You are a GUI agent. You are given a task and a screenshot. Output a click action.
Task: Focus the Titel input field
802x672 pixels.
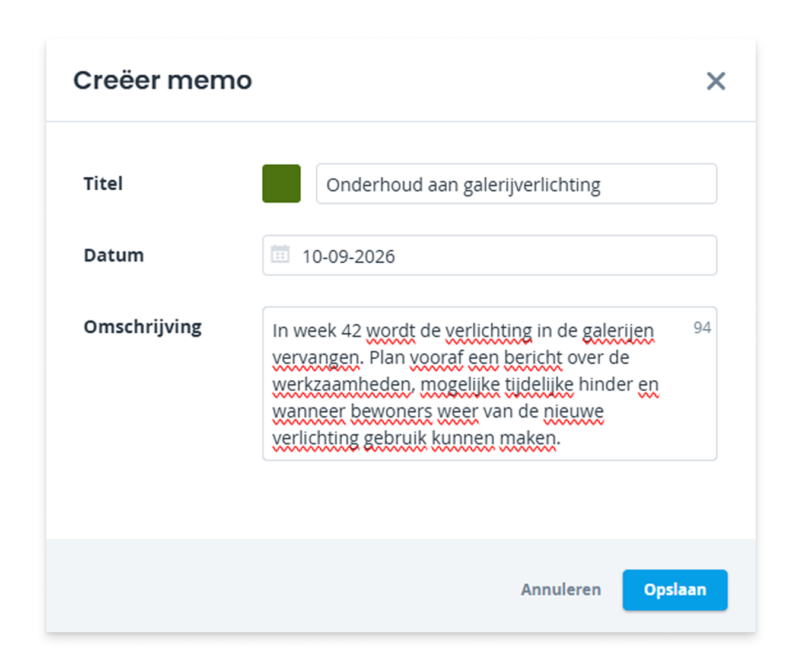(516, 184)
